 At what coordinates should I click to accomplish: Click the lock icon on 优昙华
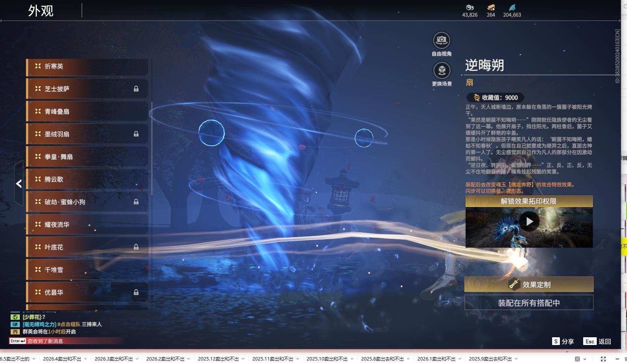point(136,292)
